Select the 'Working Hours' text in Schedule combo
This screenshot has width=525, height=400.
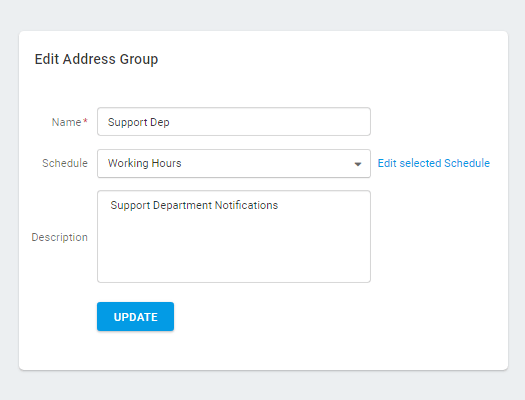coord(144,163)
